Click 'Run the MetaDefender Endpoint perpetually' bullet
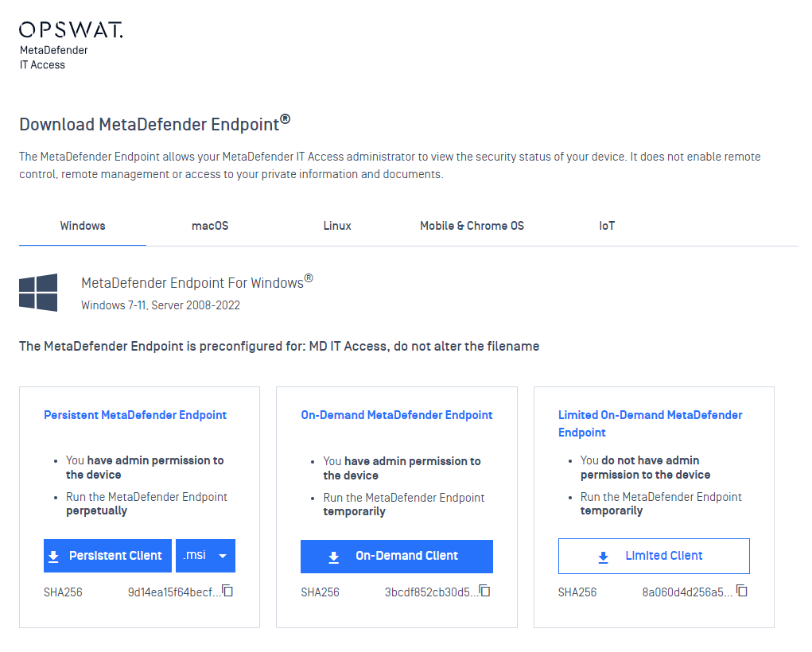This screenshot has width=812, height=652. click(146, 504)
